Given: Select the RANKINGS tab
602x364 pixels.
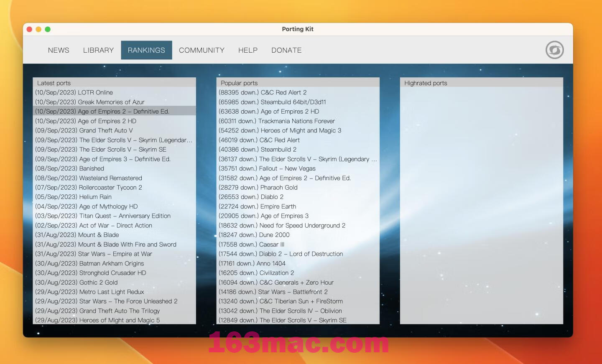Looking at the screenshot, I should click(146, 50).
